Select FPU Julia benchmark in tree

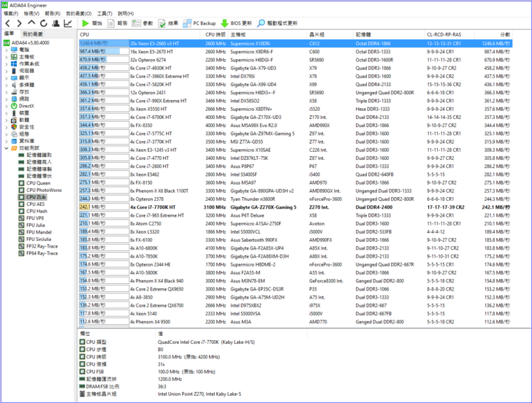click(x=38, y=225)
